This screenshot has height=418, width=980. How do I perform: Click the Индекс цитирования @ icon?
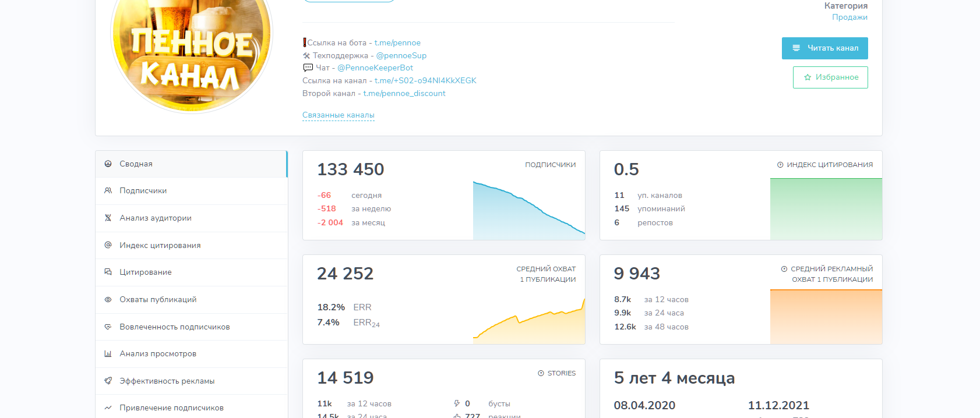click(x=108, y=245)
